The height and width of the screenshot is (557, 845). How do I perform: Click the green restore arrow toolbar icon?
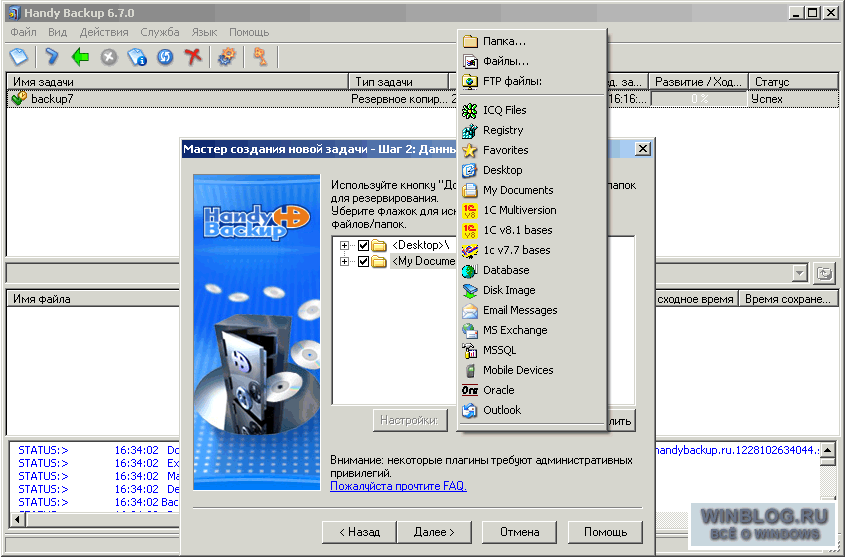(x=80, y=56)
